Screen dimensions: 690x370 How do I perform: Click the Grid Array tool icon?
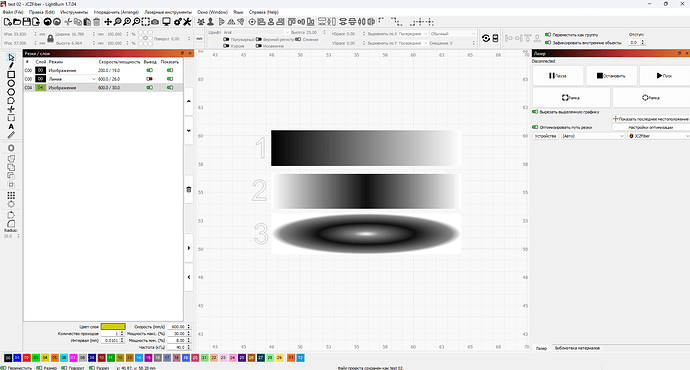tap(11, 195)
